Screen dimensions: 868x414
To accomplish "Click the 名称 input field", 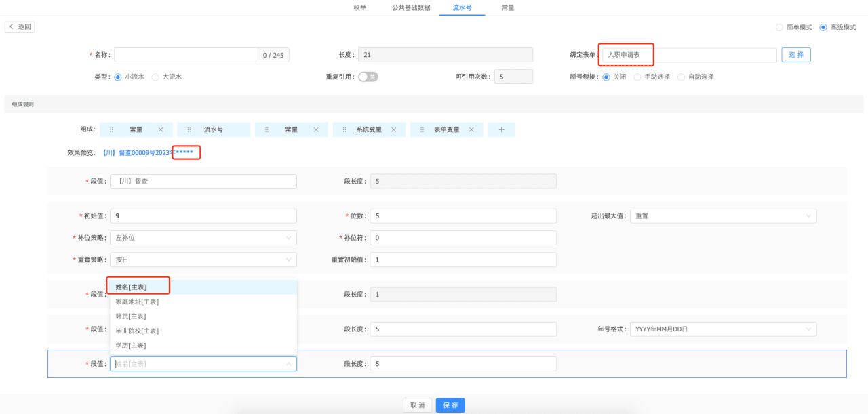I will [x=186, y=55].
